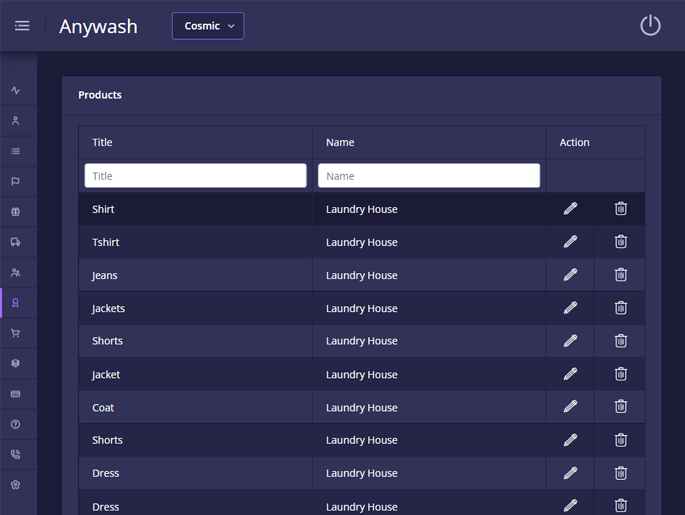Click the Name filter input field
The width and height of the screenshot is (685, 515).
click(428, 176)
